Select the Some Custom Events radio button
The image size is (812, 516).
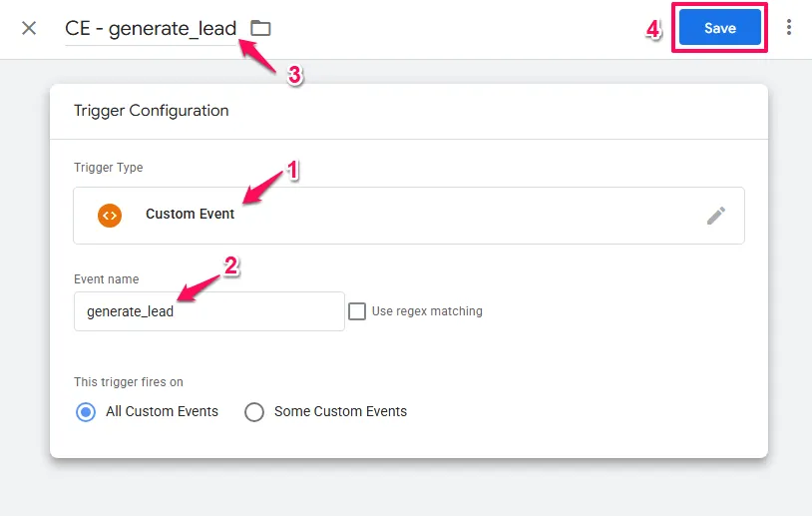254,411
